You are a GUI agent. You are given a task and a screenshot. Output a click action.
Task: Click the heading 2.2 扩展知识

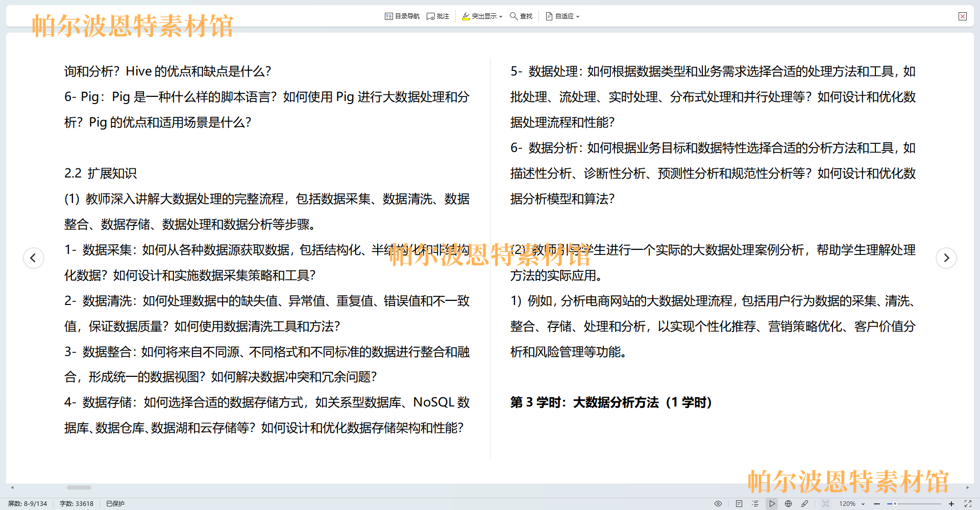tap(101, 173)
